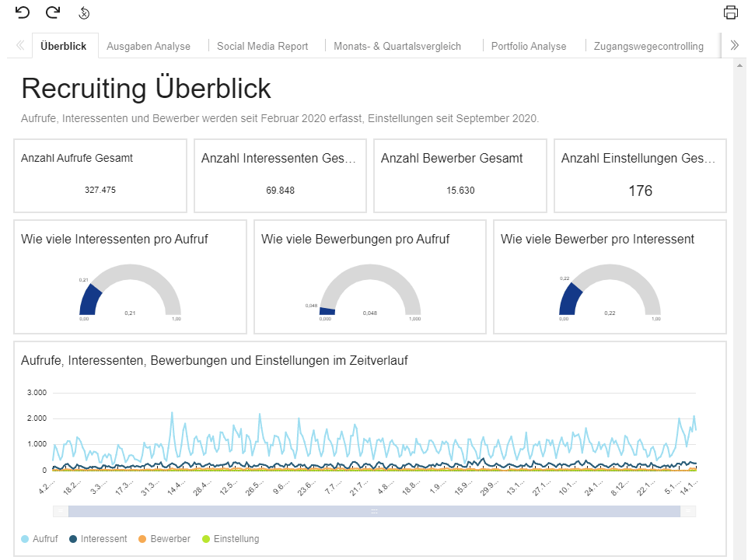
Task: Click the vertical page scrollbar
Action: coord(740,311)
